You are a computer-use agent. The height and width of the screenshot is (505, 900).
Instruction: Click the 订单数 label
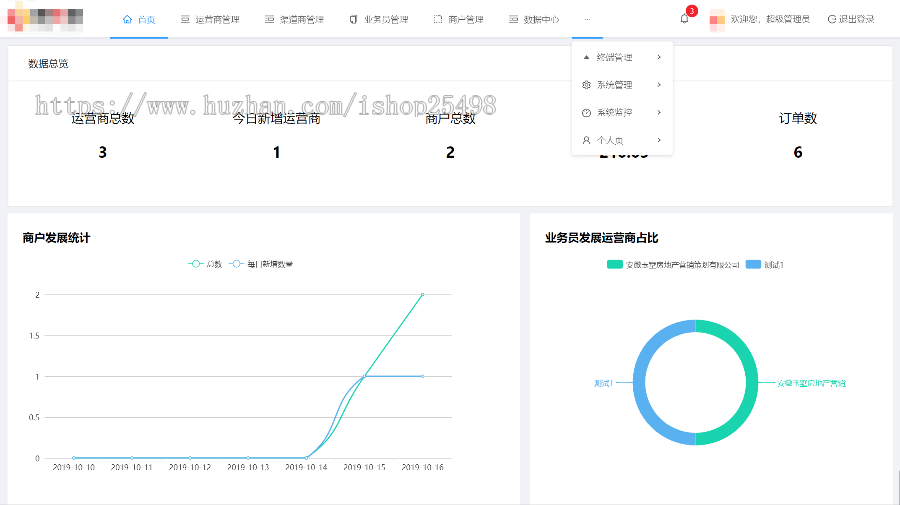[x=798, y=118]
